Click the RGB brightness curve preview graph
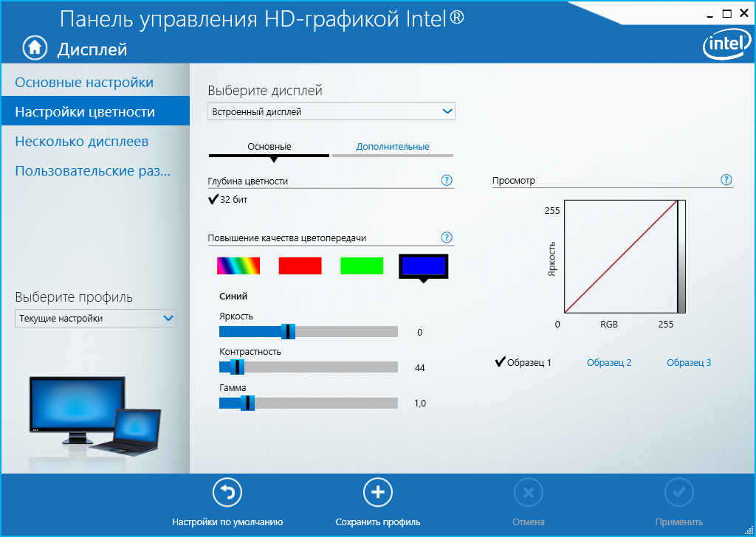The width and height of the screenshot is (756, 537). click(620, 257)
